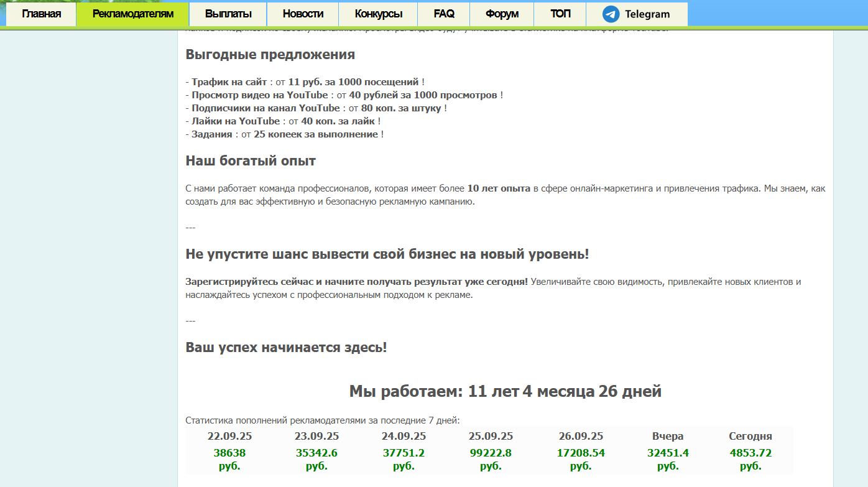
Task: Click the 99222.8 руб. statistics value
Action: [490, 459]
